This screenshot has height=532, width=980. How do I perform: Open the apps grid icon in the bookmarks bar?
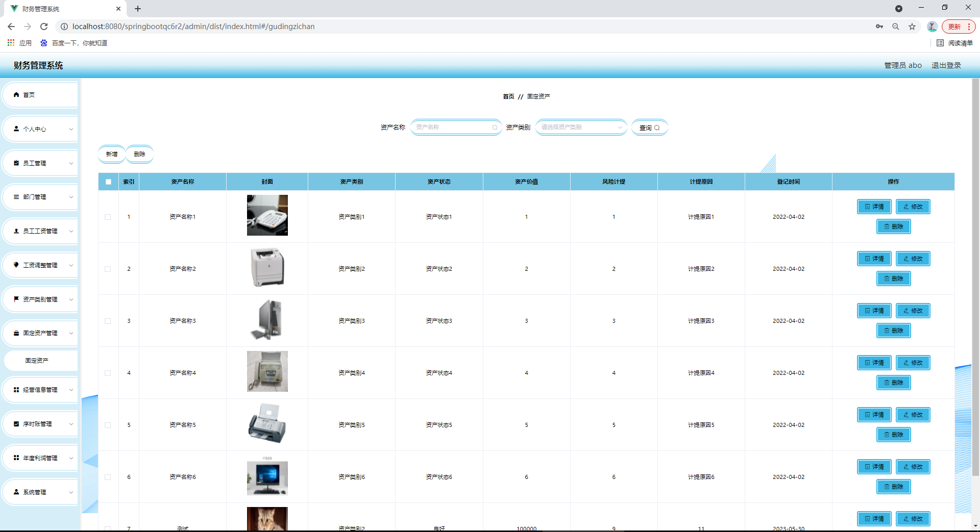[11, 43]
